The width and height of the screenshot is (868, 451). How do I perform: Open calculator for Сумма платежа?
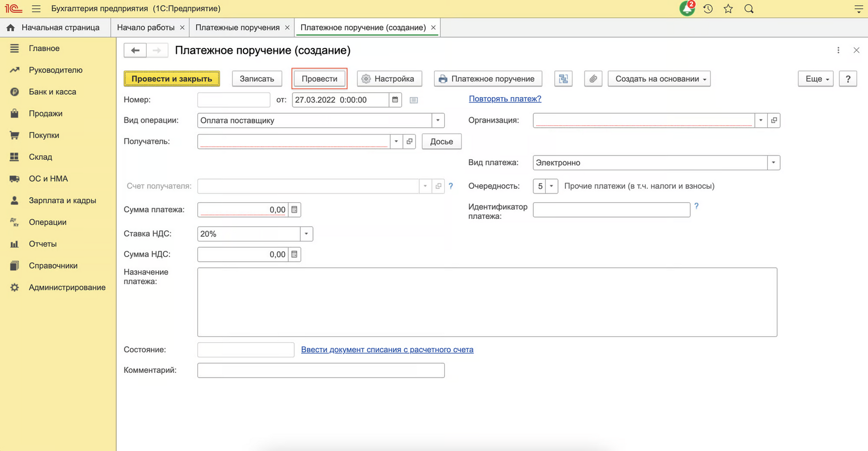coord(295,209)
